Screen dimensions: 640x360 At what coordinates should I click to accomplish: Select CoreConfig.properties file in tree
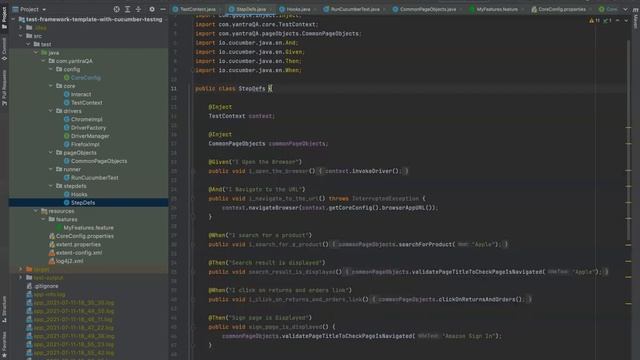click(x=84, y=236)
